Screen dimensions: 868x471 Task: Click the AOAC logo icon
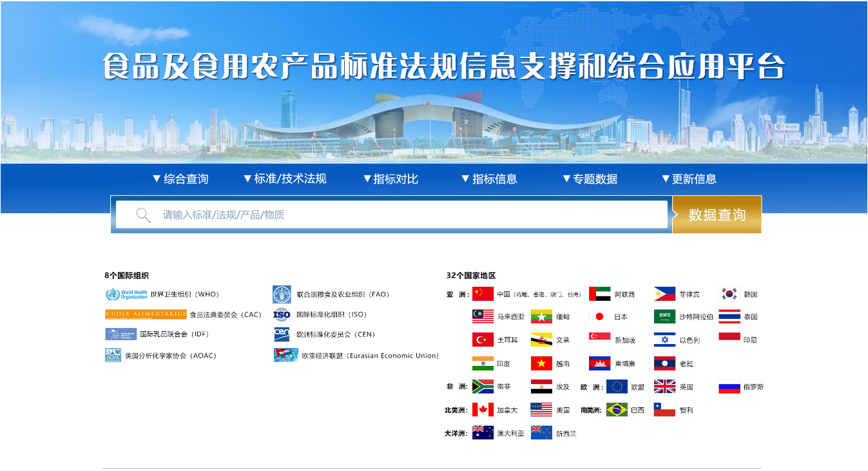point(113,355)
